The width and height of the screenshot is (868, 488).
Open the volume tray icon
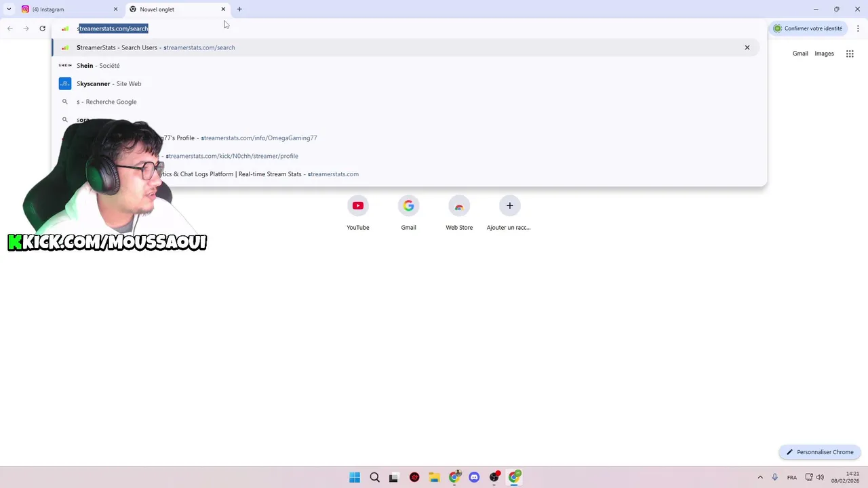[x=820, y=477]
